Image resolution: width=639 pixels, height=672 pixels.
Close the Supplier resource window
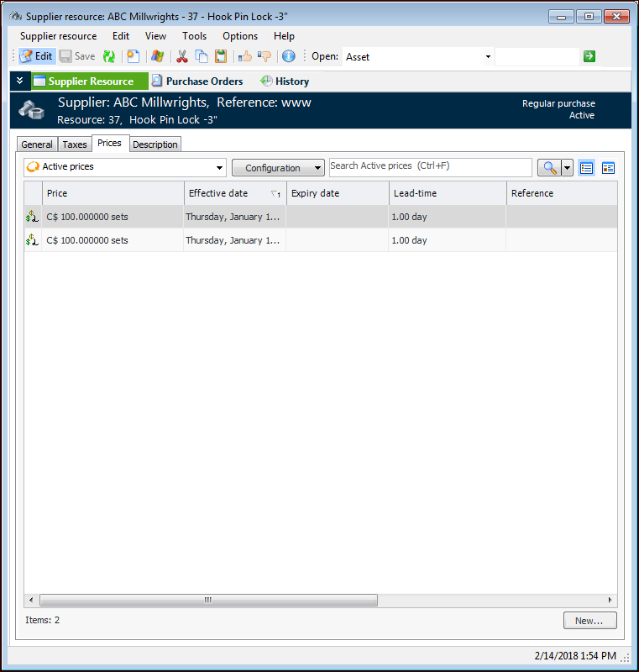(616, 16)
